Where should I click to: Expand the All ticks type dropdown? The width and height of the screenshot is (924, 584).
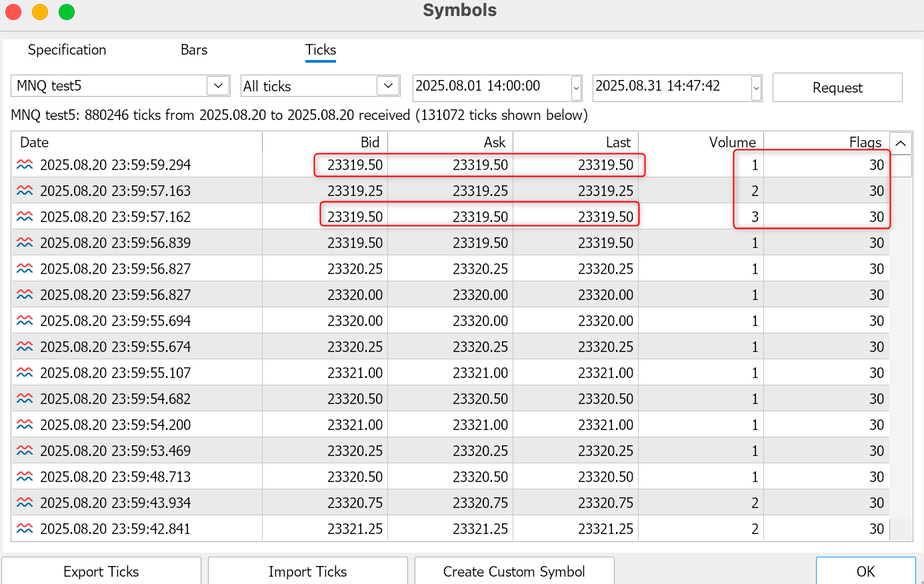[x=388, y=86]
